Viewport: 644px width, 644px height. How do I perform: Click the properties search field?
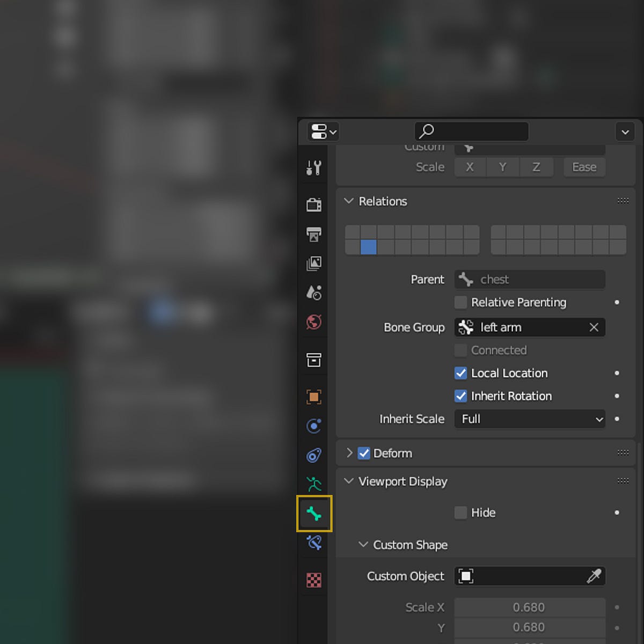pyautogui.click(x=471, y=131)
